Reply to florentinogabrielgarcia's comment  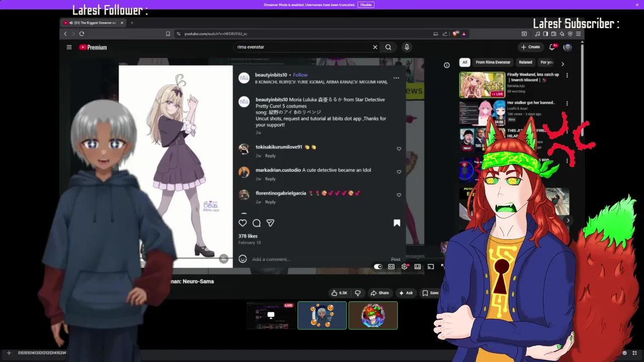coord(270,202)
